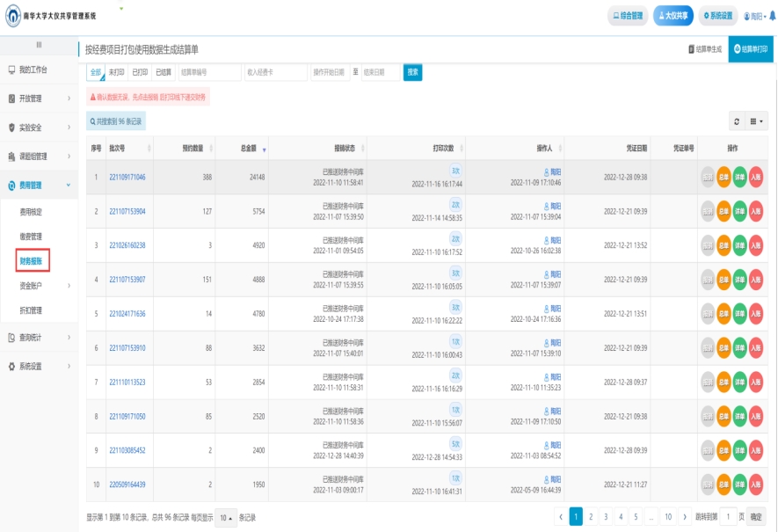778x532 pixels.
Task: Open the column display dropdown
Action: click(x=757, y=121)
